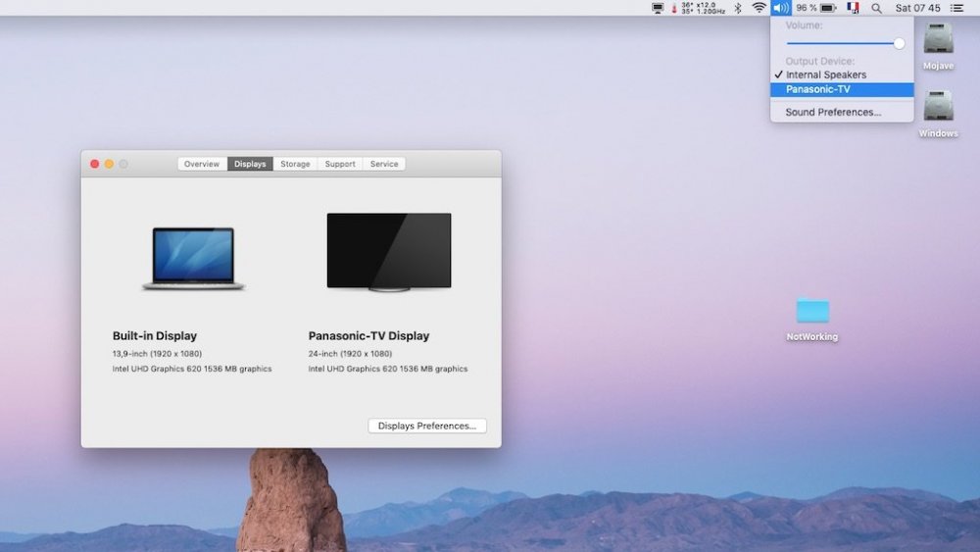
Task: Select the Displays tab
Action: 250,164
